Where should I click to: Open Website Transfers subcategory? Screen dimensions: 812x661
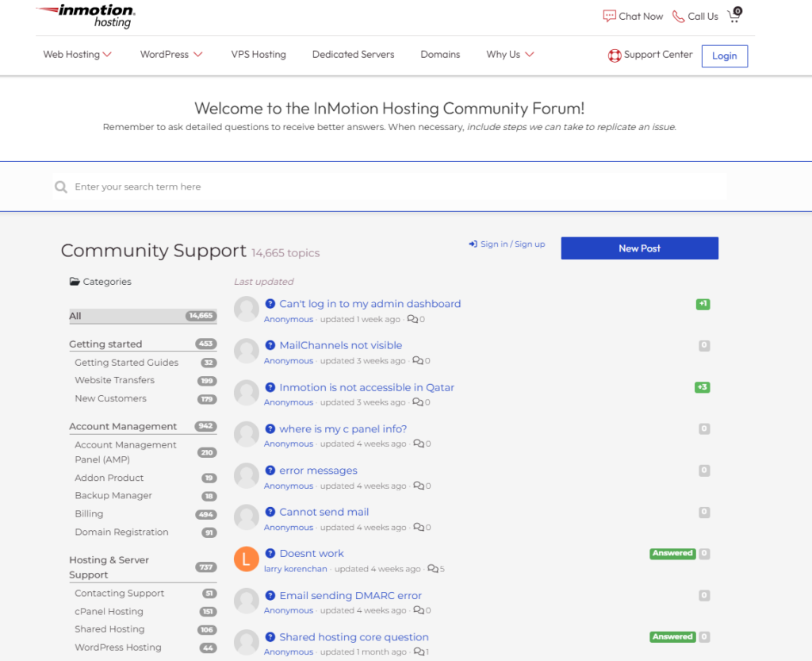click(x=114, y=380)
